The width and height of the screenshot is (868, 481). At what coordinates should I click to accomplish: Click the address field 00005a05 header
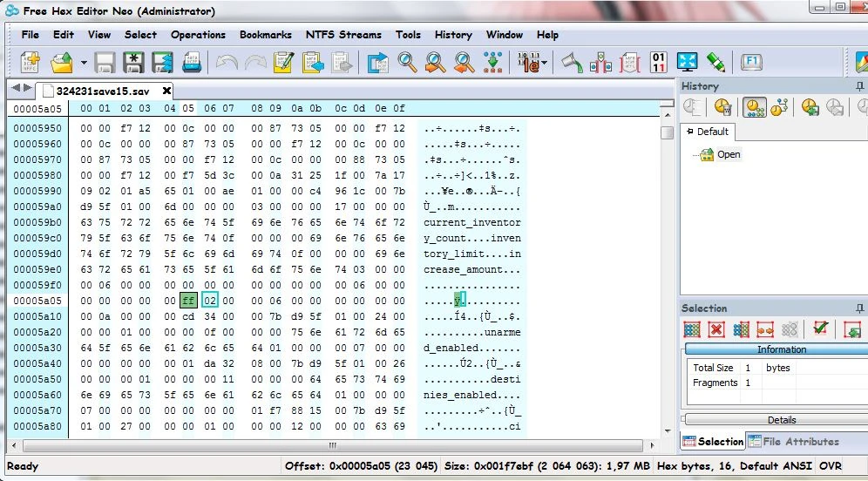tap(37, 109)
